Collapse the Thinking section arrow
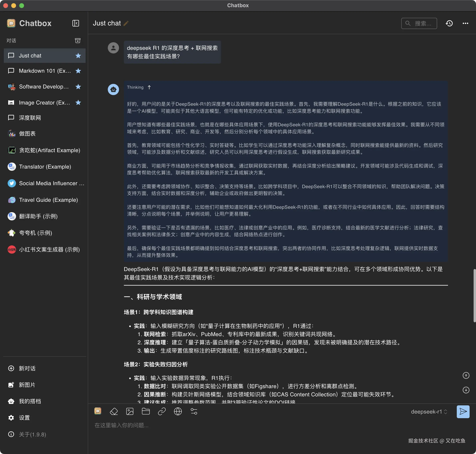The width and height of the screenshot is (476, 454). coord(149,87)
